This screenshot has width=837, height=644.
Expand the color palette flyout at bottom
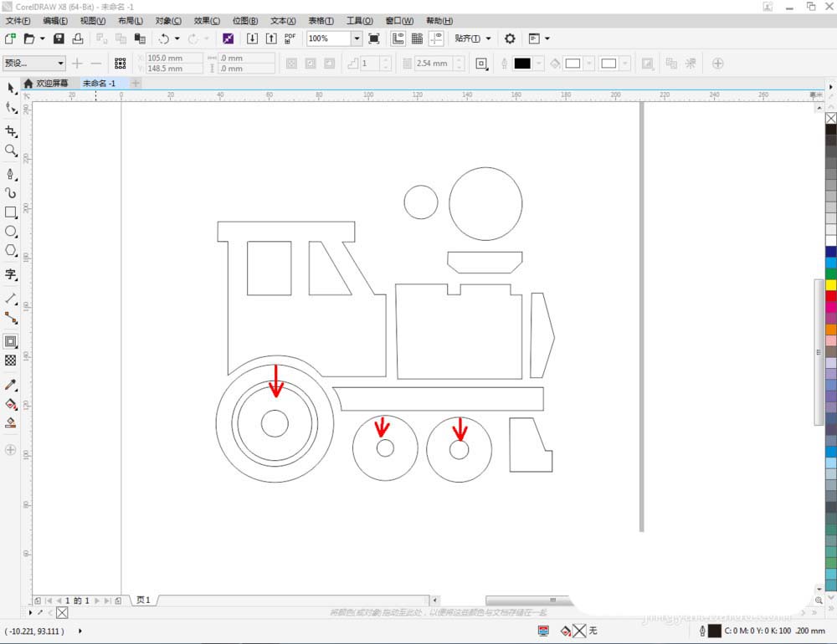click(831, 608)
